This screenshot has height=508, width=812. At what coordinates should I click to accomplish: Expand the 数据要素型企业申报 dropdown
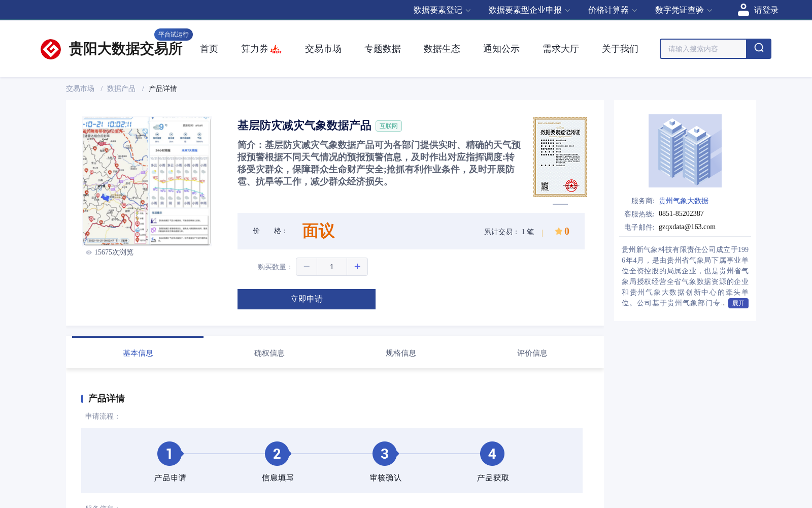[529, 10]
